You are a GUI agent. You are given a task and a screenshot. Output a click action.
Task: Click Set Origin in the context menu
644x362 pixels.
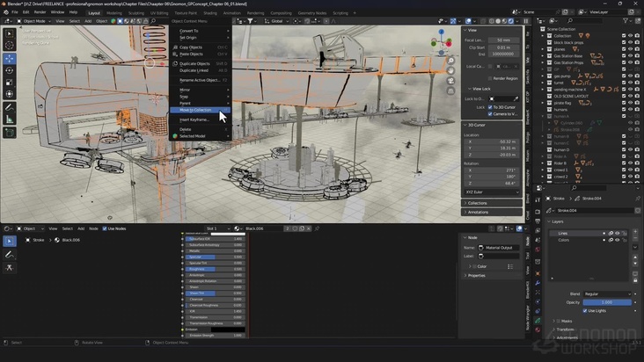pos(188,38)
